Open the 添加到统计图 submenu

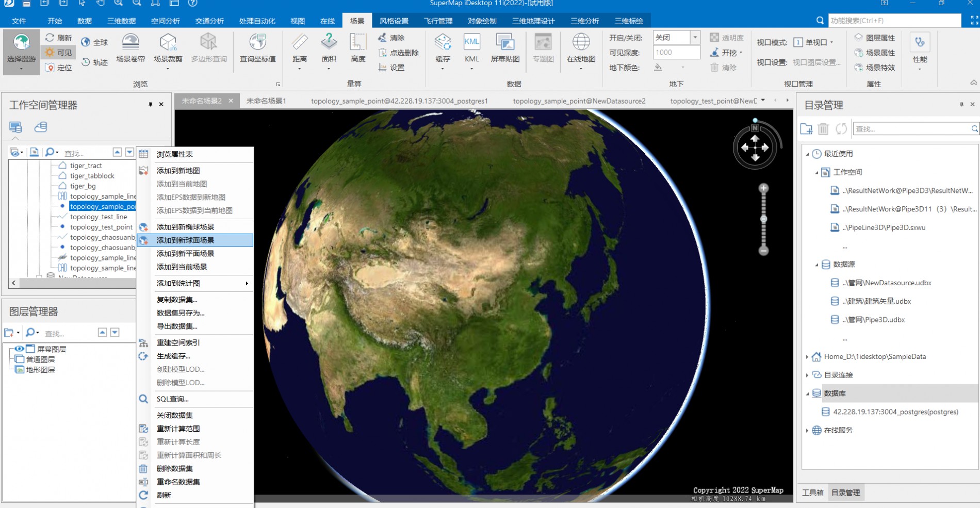coord(195,283)
